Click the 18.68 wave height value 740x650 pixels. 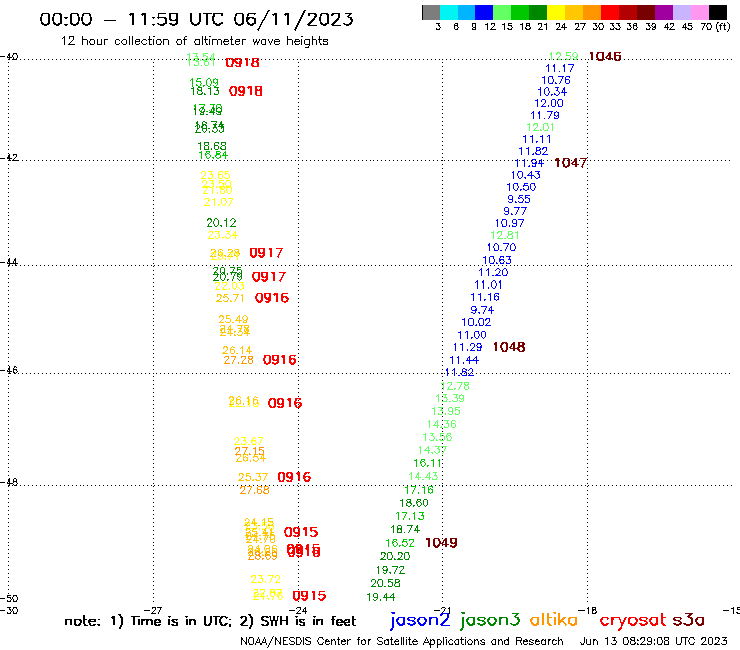click(x=212, y=146)
